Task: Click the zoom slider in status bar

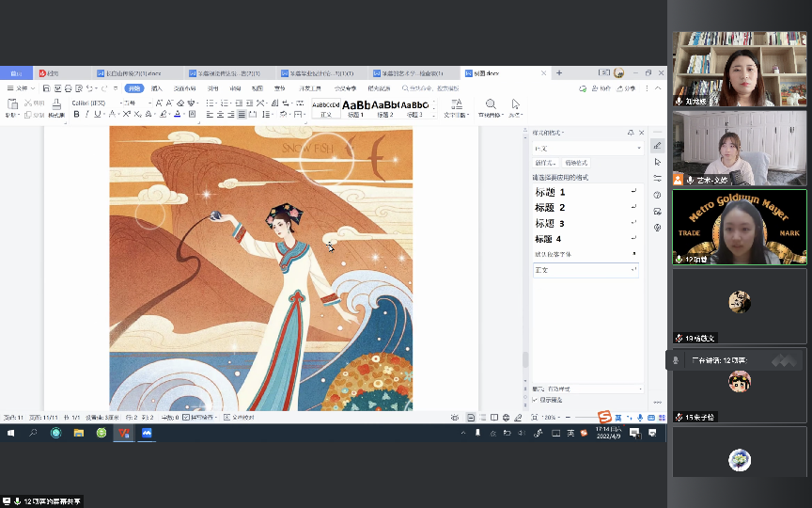Action: [x=586, y=418]
